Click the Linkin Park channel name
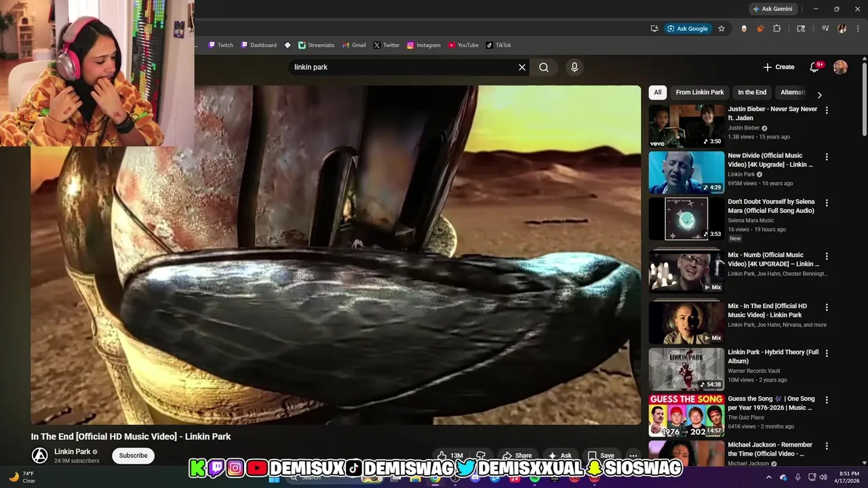Screen dimensions: 868x488 [x=72, y=451]
